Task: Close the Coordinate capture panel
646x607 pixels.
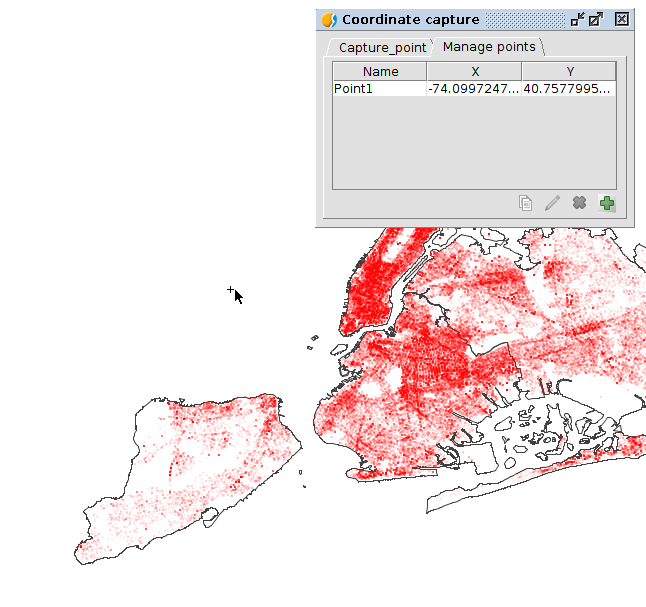Action: [621, 19]
